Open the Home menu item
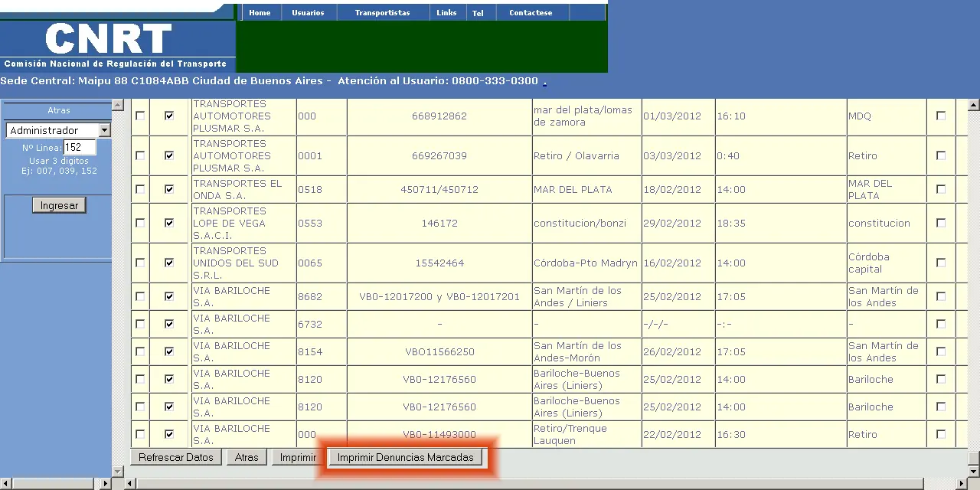 point(260,12)
